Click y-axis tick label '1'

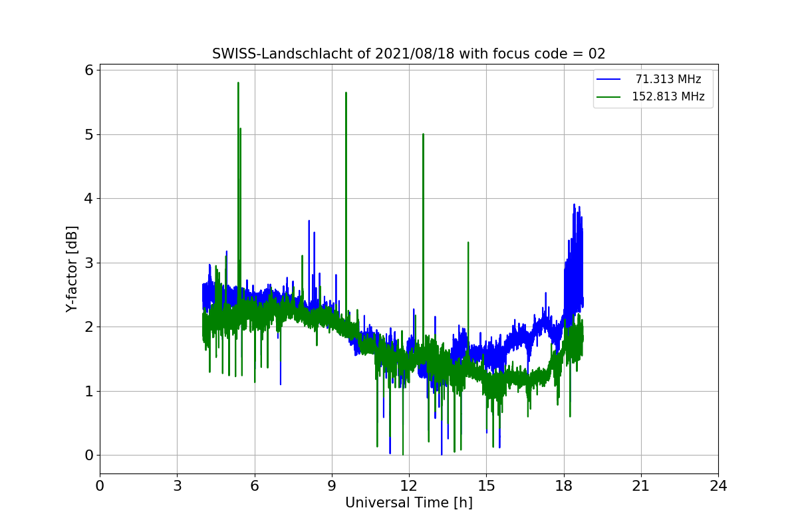[89, 391]
